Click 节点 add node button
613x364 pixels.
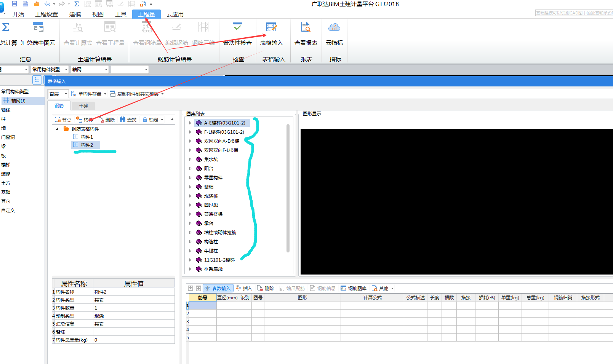[63, 120]
